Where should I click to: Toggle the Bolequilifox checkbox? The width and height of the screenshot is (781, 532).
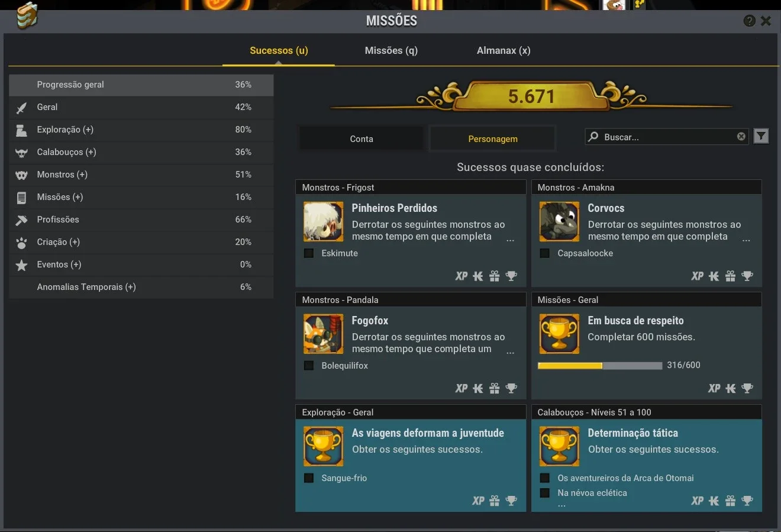click(x=309, y=366)
